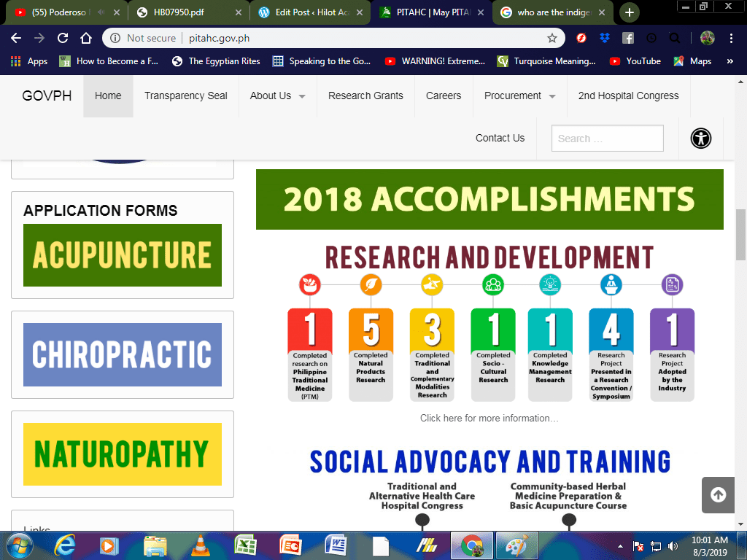Click the red Flash extension icon
Screen dimensions: 747x560
coord(581,38)
